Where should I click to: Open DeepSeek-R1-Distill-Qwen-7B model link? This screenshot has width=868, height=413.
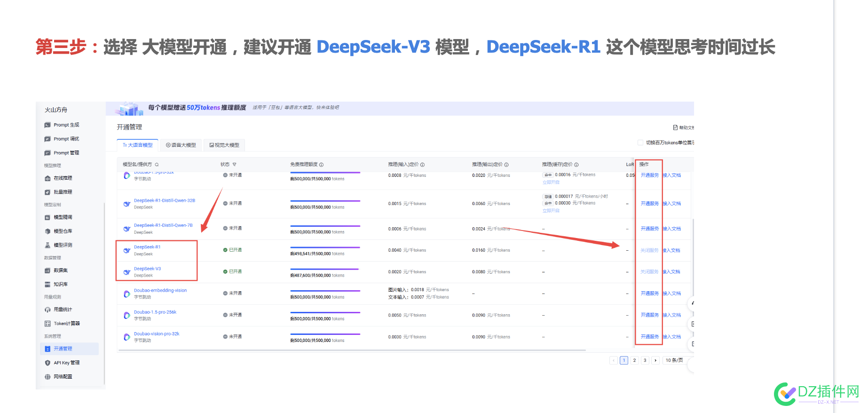[x=163, y=225]
